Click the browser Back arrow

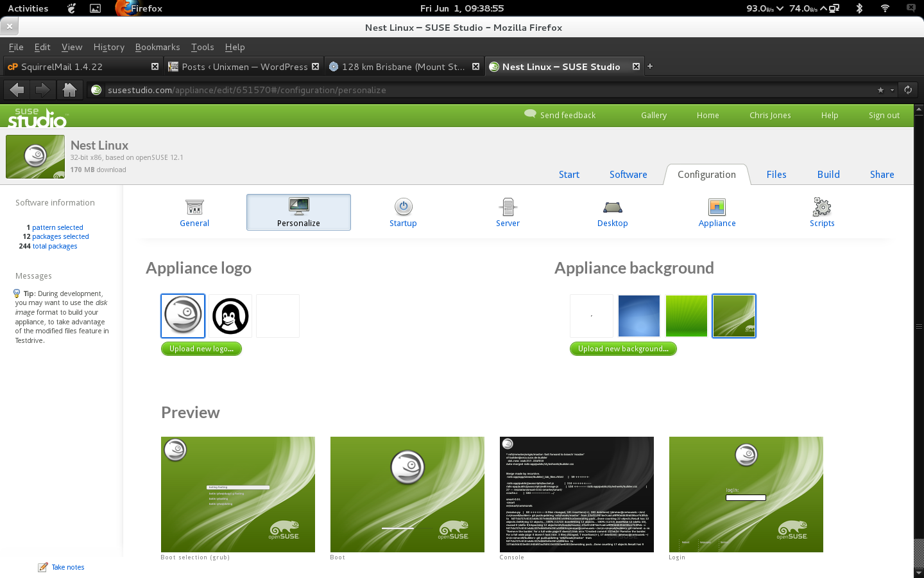(x=17, y=89)
